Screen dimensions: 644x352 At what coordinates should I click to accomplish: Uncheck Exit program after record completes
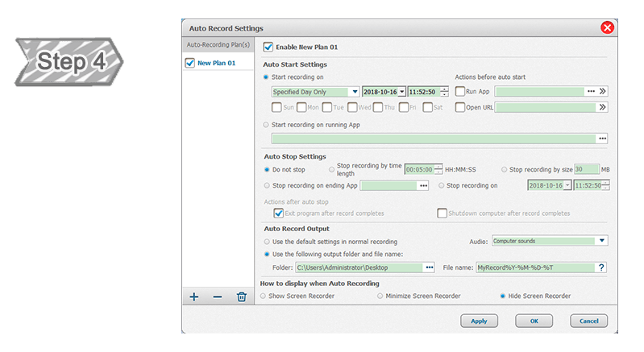pyautogui.click(x=279, y=213)
